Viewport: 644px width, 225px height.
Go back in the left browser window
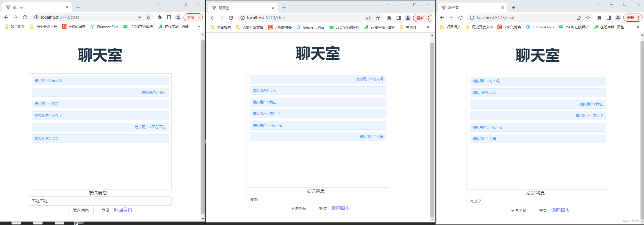(6, 17)
